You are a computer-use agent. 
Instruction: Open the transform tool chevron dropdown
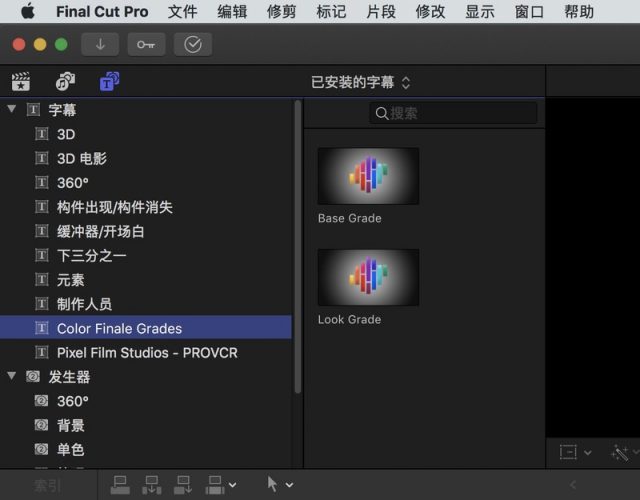pyautogui.click(x=588, y=452)
